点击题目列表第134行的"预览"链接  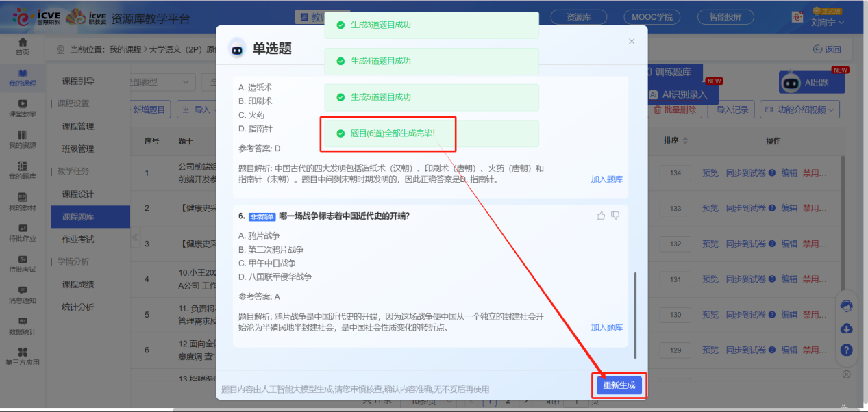[x=710, y=173]
